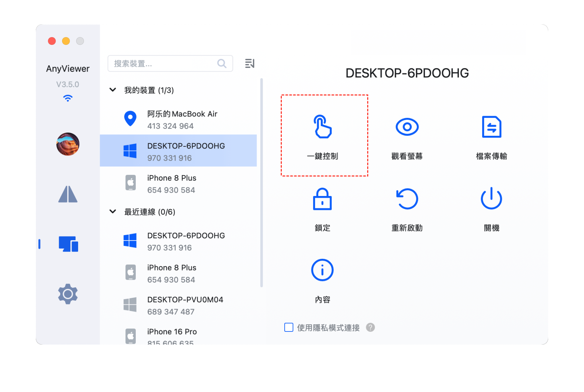This screenshot has height=392, width=584.
Task: Select 阿乐的MacBook Air in the device list
Action: (x=178, y=119)
